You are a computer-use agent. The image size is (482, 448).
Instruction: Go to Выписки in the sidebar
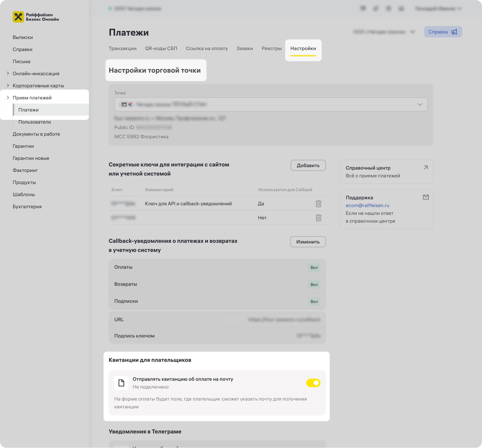click(23, 37)
